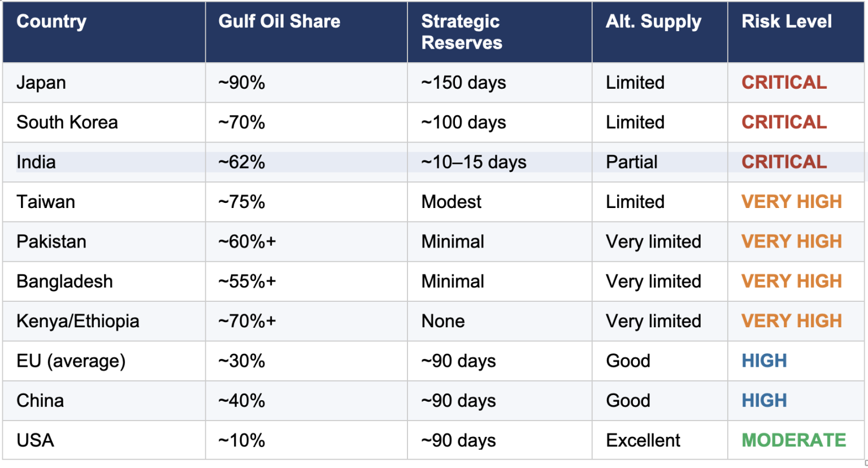Select the Gulf Oil Share header
Viewport: 868px width, 468px height.
point(279,21)
